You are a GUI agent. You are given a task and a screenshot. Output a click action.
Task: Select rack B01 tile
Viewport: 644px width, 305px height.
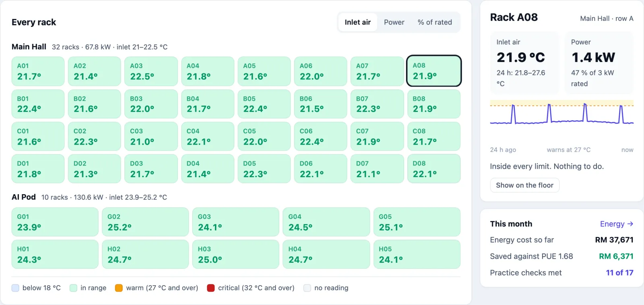38,104
